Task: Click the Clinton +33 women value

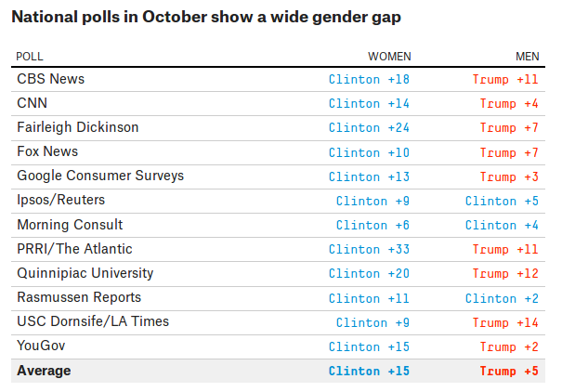Action: (x=369, y=249)
